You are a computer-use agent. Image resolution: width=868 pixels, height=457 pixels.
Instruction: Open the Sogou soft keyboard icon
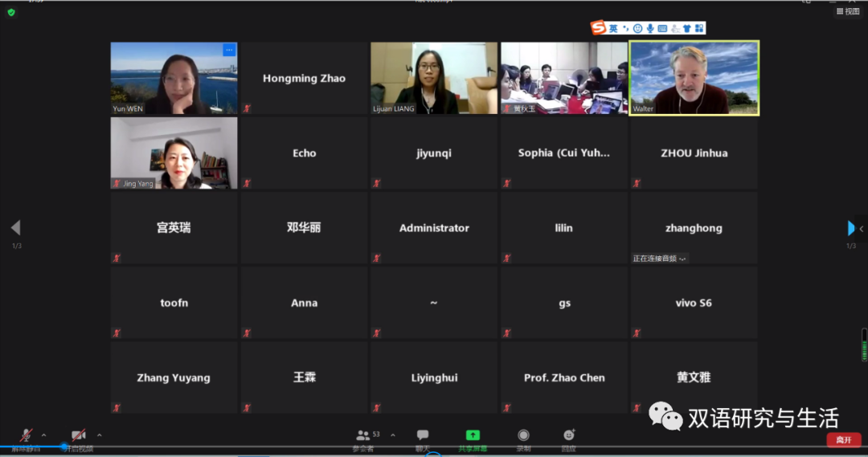(662, 28)
